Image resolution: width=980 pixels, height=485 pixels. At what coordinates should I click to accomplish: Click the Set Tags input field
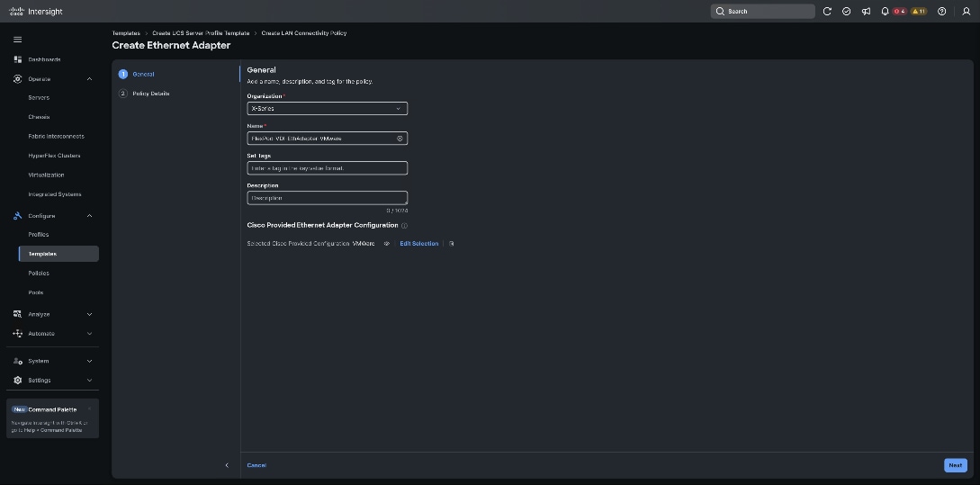(x=327, y=168)
